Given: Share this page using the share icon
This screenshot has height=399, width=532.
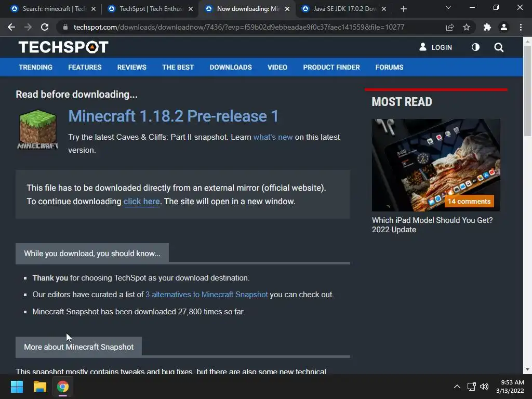Looking at the screenshot, I should pyautogui.click(x=450, y=27).
